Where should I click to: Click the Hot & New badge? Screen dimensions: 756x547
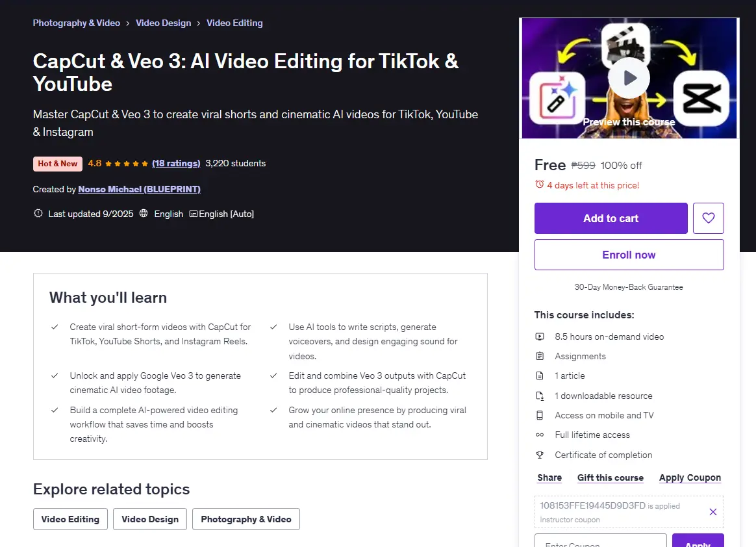pyautogui.click(x=58, y=164)
